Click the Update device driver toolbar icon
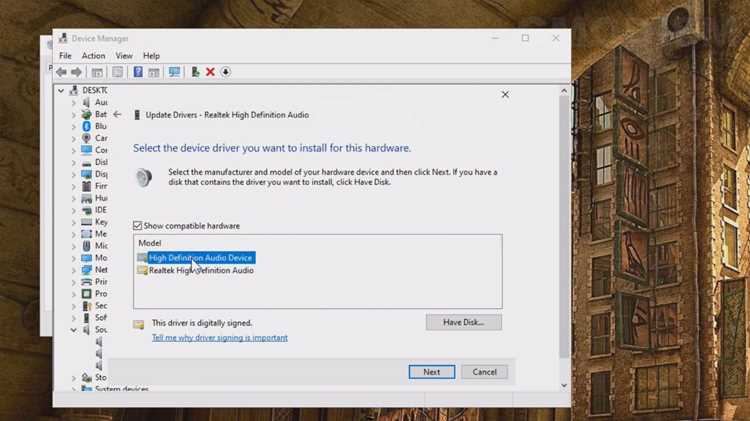Image resolution: width=750 pixels, height=421 pixels. (x=195, y=72)
